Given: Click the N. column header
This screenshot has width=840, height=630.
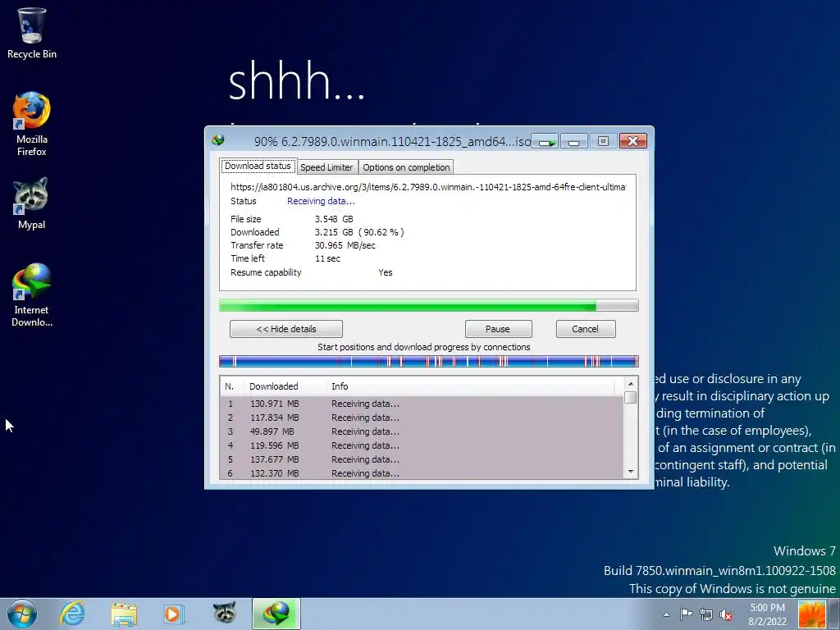Looking at the screenshot, I should [x=232, y=386].
